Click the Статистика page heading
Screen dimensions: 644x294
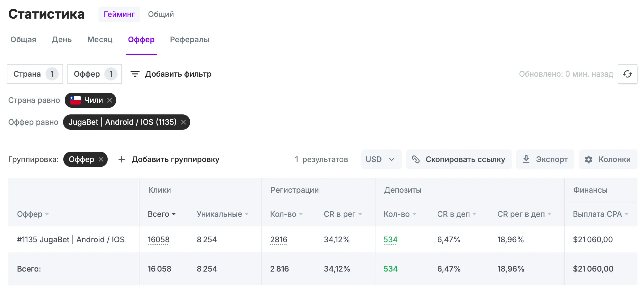[x=46, y=14]
